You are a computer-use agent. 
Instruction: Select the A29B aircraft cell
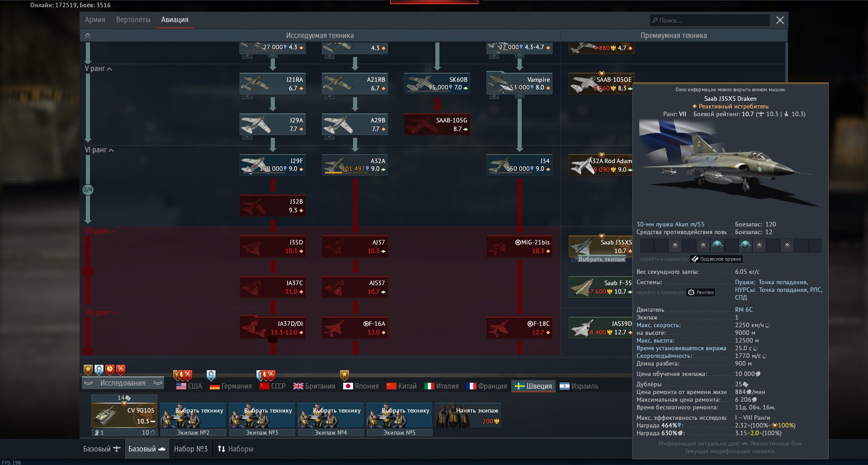[x=355, y=124]
